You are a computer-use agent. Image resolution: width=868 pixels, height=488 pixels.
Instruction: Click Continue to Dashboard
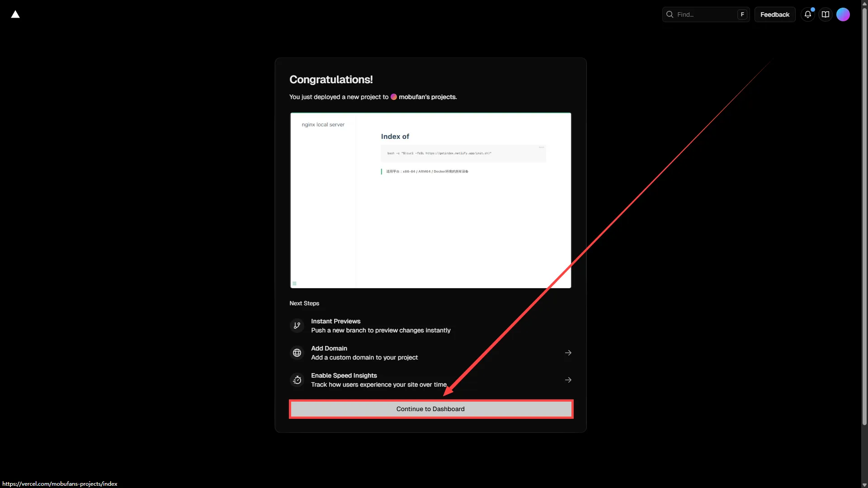pyautogui.click(x=430, y=409)
